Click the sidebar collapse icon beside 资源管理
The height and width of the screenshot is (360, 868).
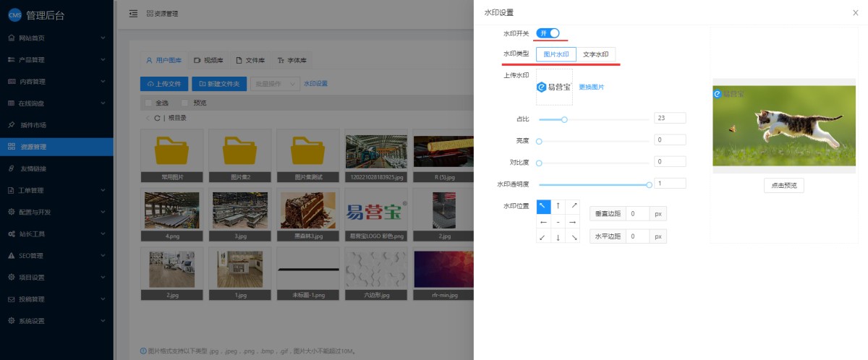tap(133, 14)
